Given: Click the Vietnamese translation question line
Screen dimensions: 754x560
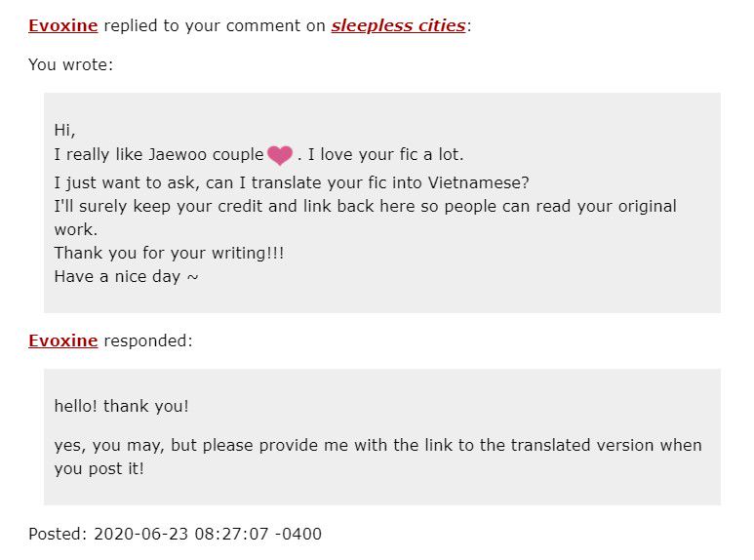Looking at the screenshot, I should (292, 182).
